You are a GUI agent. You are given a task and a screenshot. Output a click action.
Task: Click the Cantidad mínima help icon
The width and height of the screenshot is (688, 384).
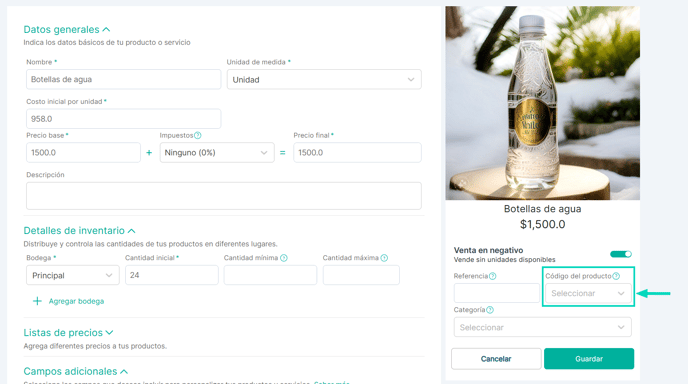[x=283, y=258]
